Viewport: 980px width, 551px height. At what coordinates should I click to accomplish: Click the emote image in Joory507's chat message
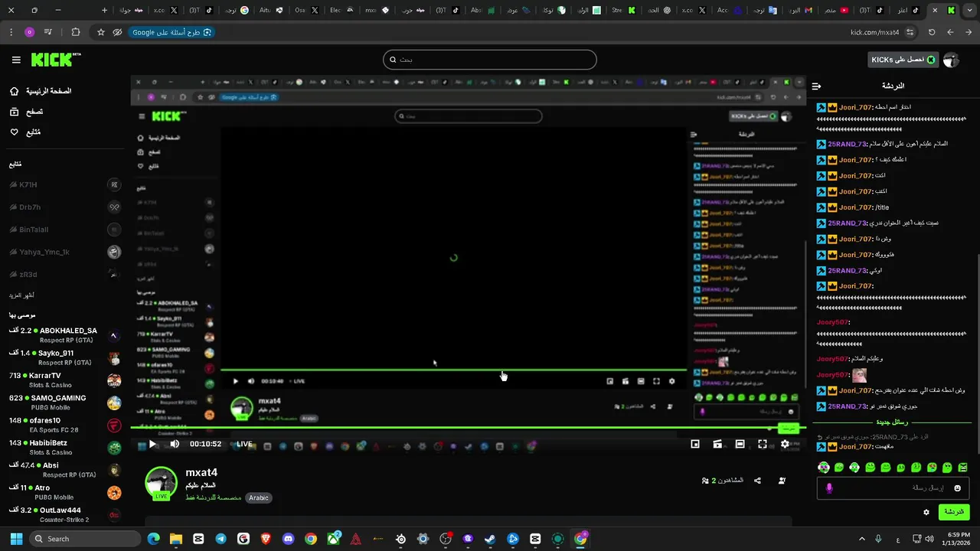[860, 375]
